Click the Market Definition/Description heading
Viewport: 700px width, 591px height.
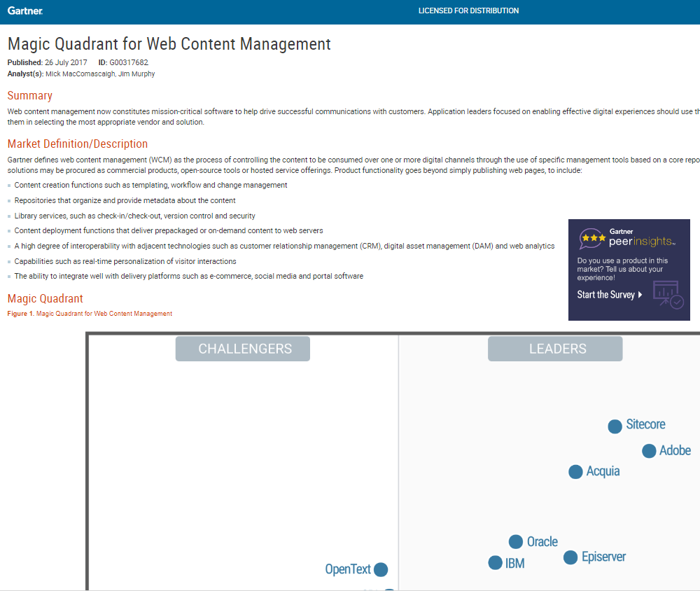tap(78, 144)
